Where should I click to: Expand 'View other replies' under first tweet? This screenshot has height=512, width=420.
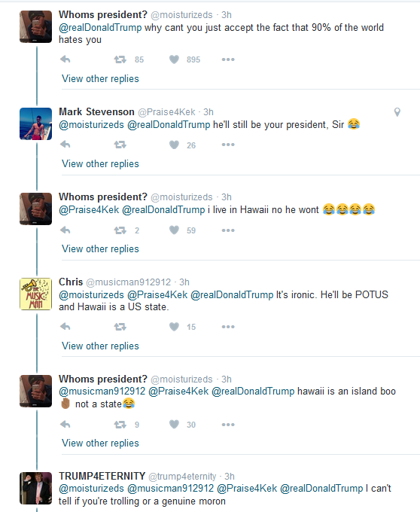100,79
